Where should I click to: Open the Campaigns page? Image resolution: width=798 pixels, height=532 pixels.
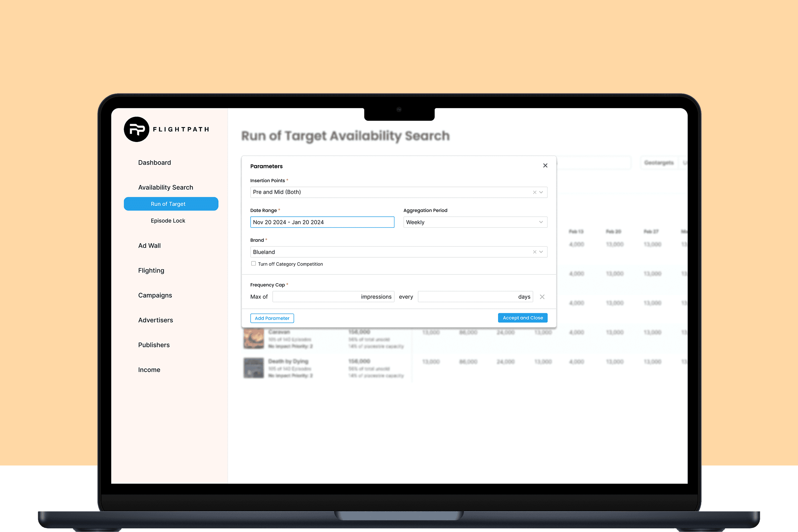click(x=155, y=295)
